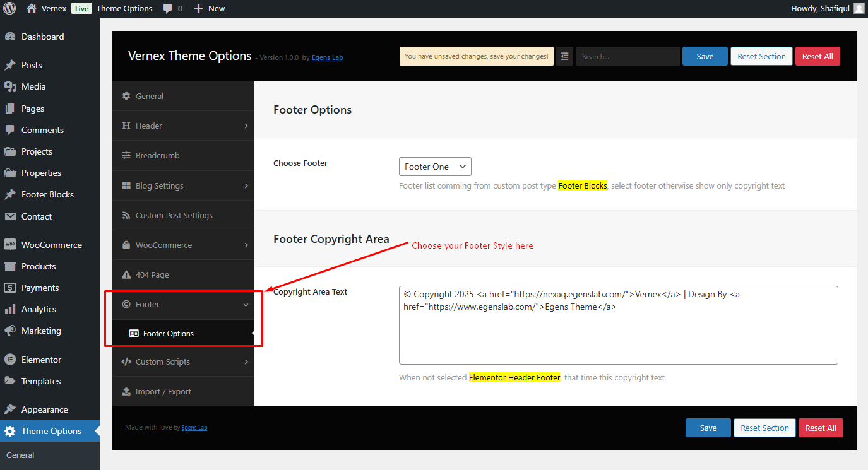Open Egens Lab link in header
The height and width of the screenshot is (470, 868).
pyautogui.click(x=327, y=57)
